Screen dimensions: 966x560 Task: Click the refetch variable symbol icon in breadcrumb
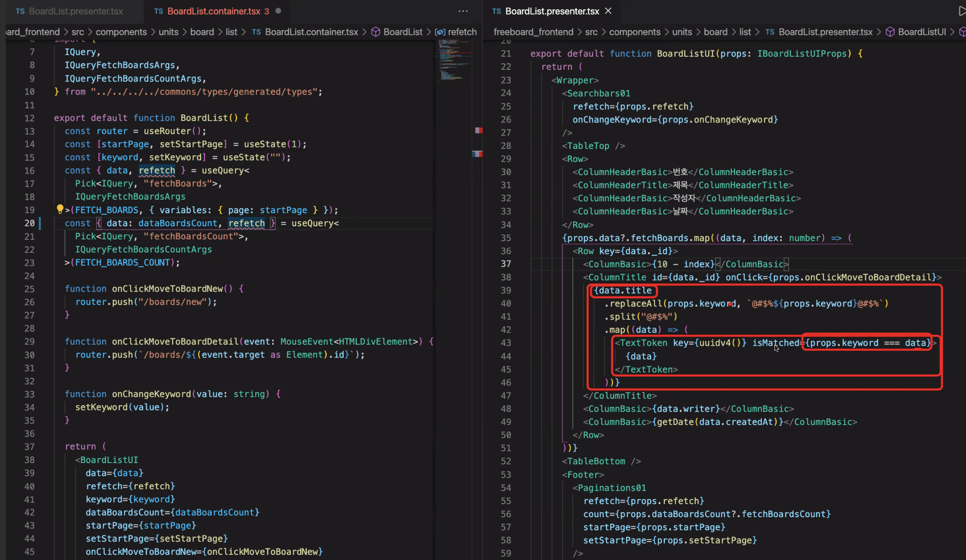(440, 32)
